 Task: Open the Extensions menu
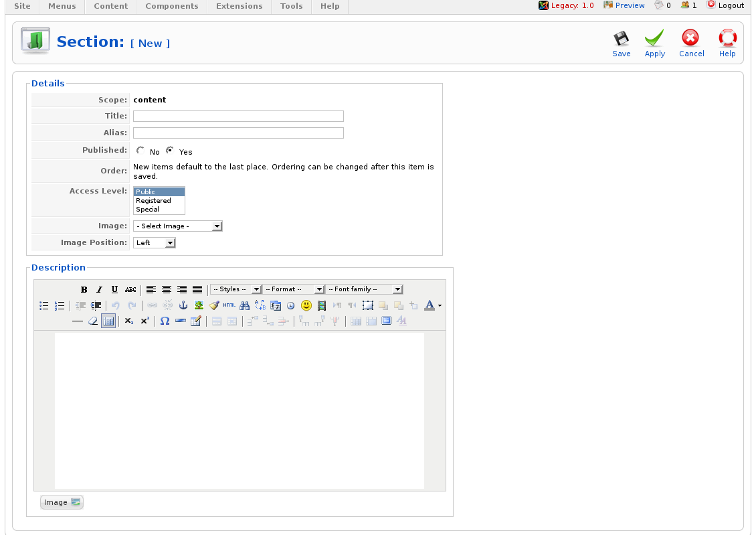tap(240, 6)
